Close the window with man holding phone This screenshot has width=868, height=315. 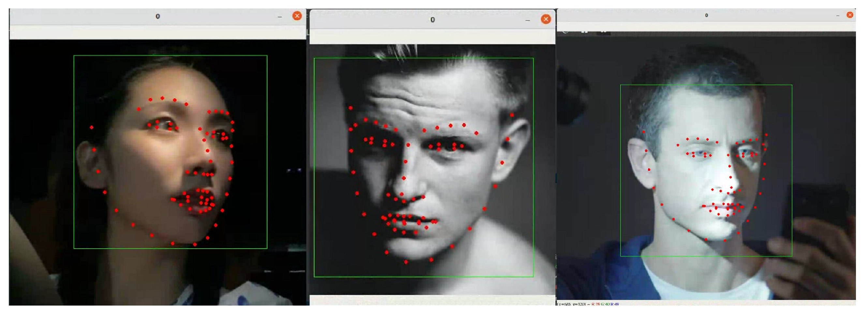(850, 15)
